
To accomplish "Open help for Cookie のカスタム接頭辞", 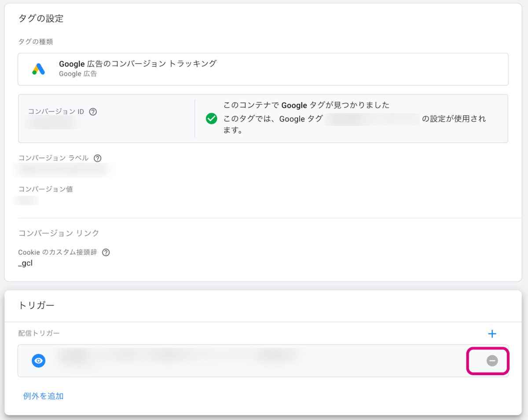I will 106,252.
